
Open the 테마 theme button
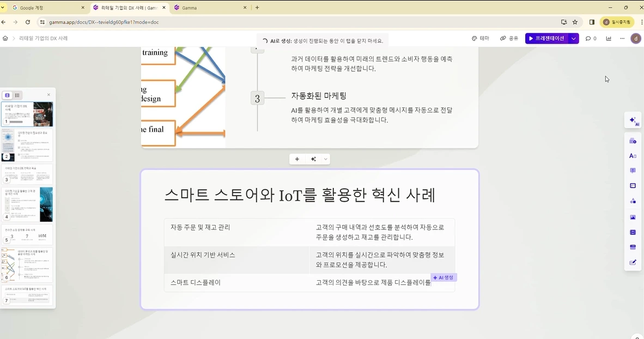(x=481, y=38)
